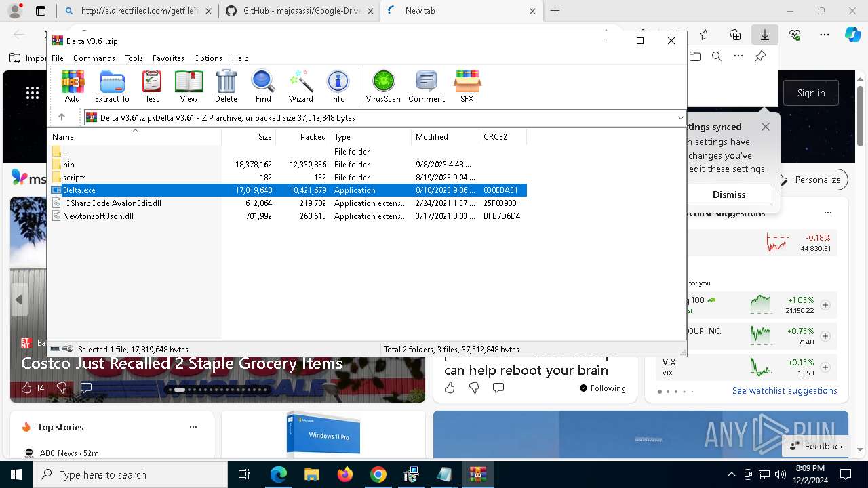Click the Add toolbar icon in WinRAR
This screenshot has width=868, height=488.
pyautogui.click(x=73, y=86)
